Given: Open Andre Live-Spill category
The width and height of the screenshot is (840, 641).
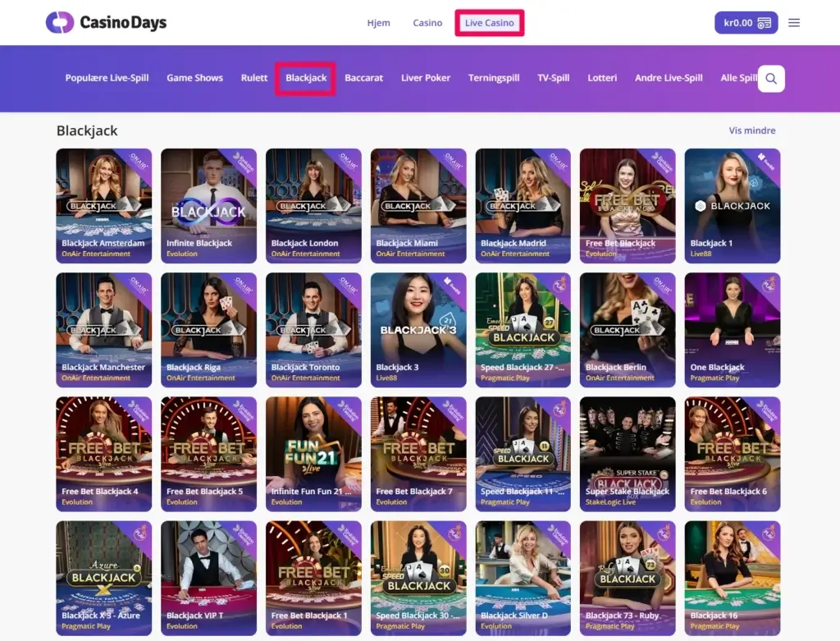Looking at the screenshot, I should click(669, 78).
